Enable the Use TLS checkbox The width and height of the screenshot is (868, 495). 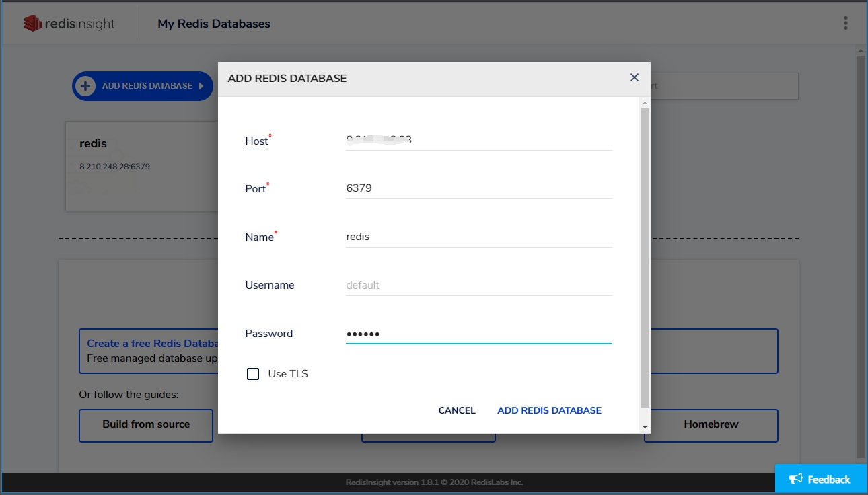point(253,374)
